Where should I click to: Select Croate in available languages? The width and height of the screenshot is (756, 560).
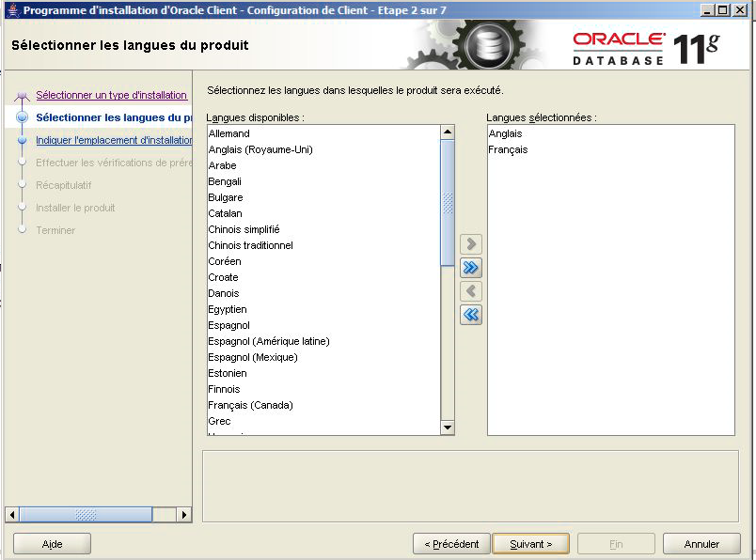pyautogui.click(x=323, y=277)
